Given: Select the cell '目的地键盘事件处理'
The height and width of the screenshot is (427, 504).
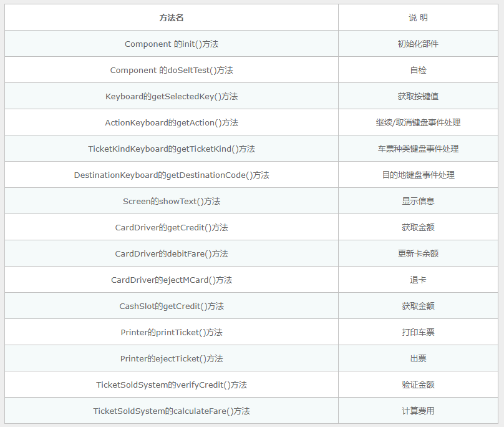Looking at the screenshot, I should click(x=418, y=175).
